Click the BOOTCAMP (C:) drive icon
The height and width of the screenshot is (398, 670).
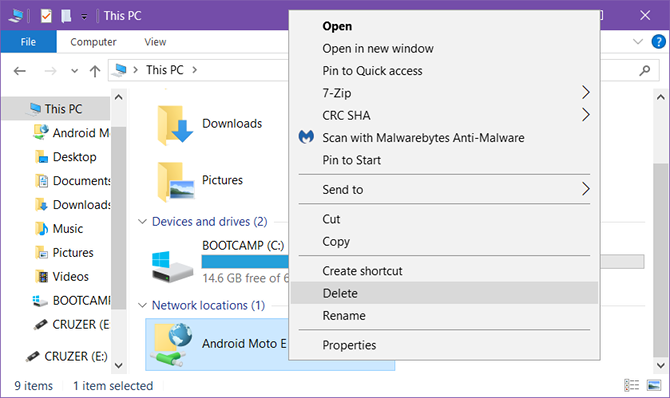pyautogui.click(x=172, y=267)
